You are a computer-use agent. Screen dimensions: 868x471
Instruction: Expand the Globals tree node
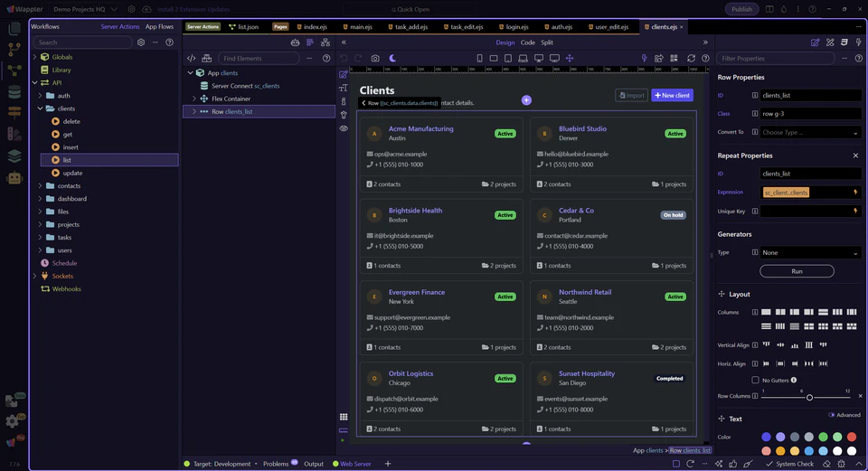tap(35, 57)
